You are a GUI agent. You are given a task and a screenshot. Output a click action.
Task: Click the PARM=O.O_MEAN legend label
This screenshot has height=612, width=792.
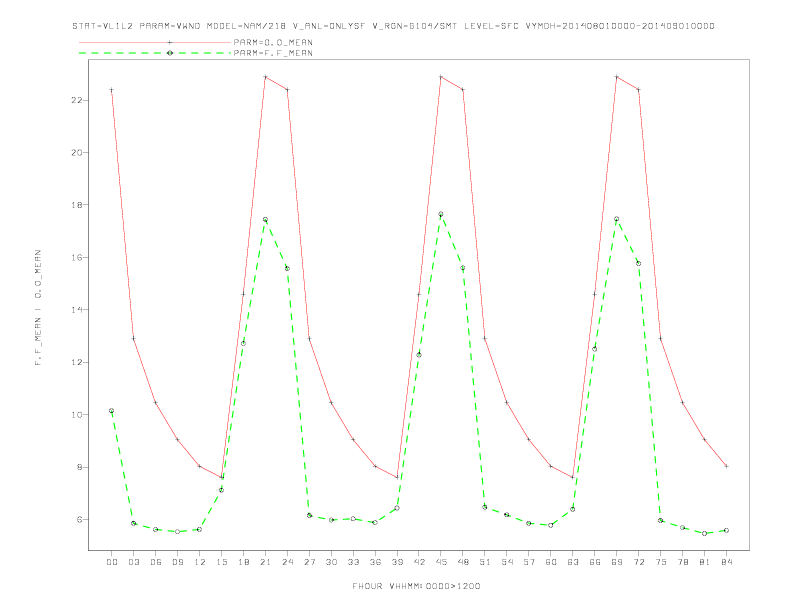coord(273,42)
